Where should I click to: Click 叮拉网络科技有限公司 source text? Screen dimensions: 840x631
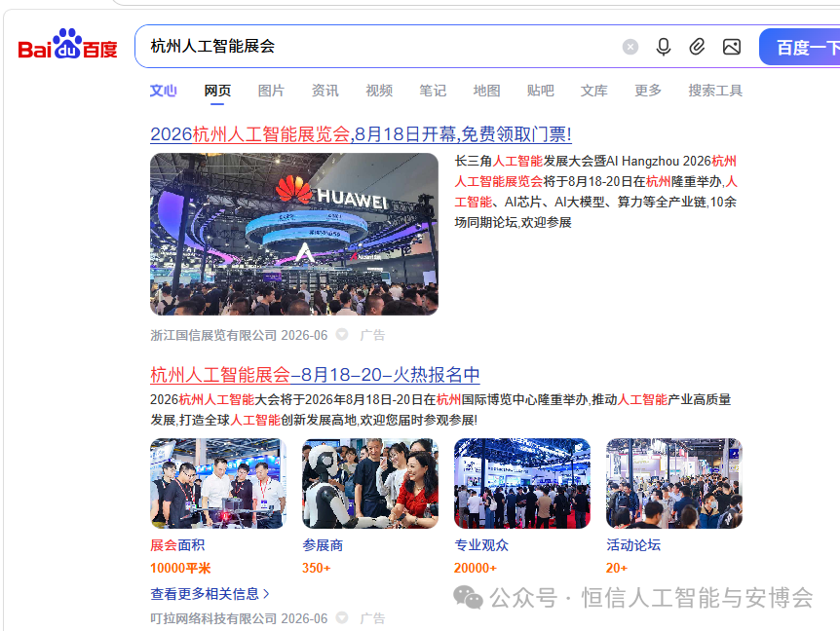point(213,618)
